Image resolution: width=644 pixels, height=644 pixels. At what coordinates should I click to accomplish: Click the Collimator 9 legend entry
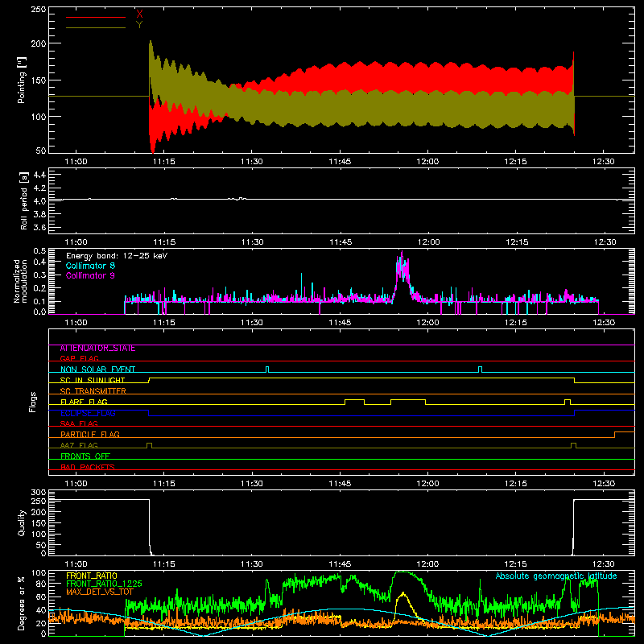[x=90, y=275]
